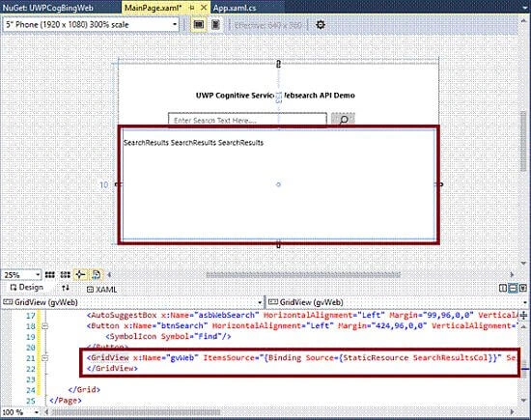
Task: Close the MainPage.xaml tab
Action: [204, 8]
